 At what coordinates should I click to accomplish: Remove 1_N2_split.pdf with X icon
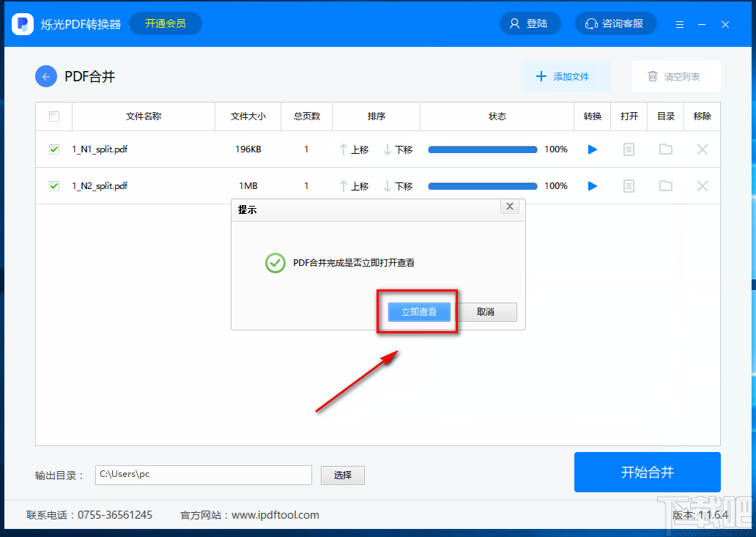pos(703,186)
